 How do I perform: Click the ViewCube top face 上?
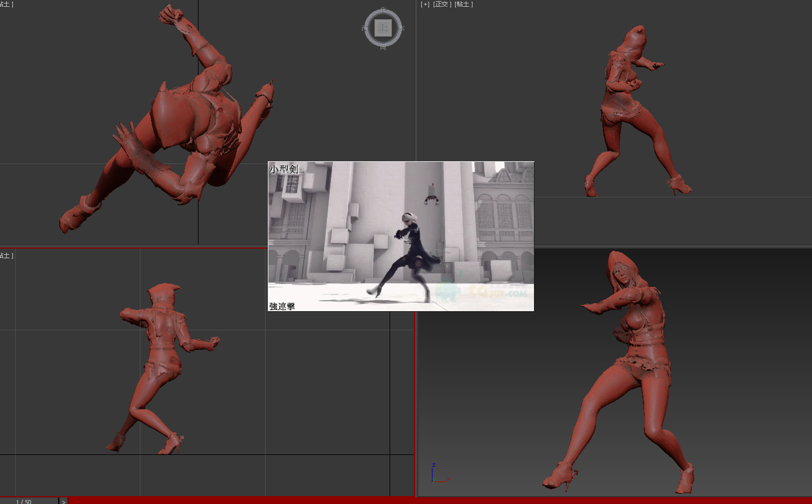[383, 28]
